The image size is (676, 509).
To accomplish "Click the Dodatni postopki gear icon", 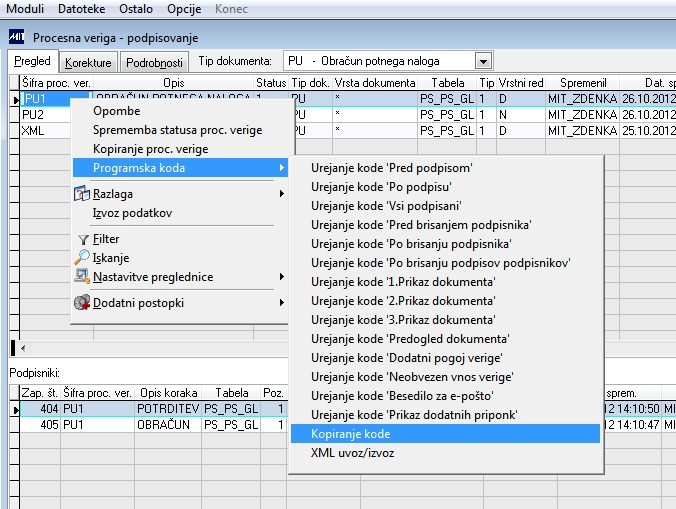I will 81,303.
